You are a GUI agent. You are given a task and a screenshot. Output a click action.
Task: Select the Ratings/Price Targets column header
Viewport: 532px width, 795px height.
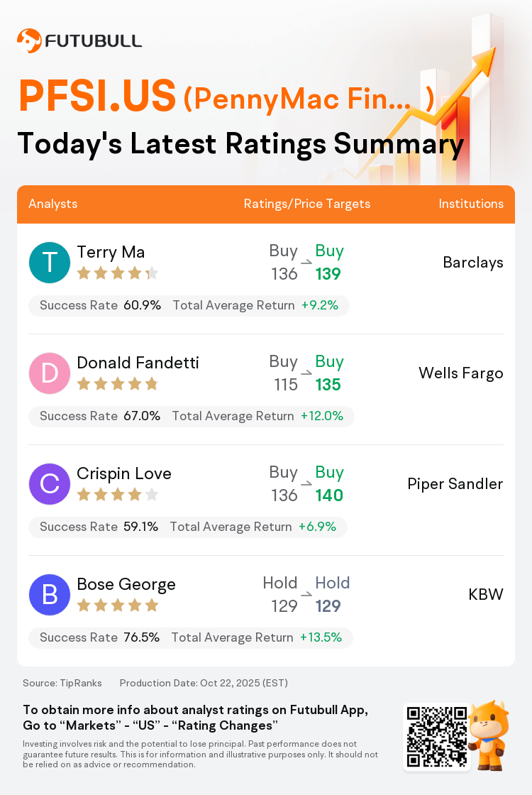pyautogui.click(x=307, y=204)
